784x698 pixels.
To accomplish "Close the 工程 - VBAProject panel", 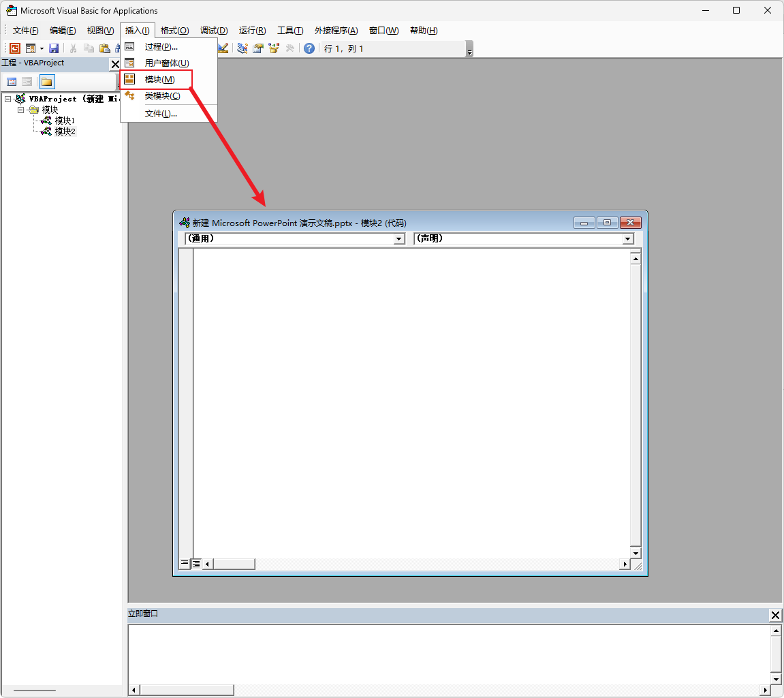I will [x=115, y=63].
